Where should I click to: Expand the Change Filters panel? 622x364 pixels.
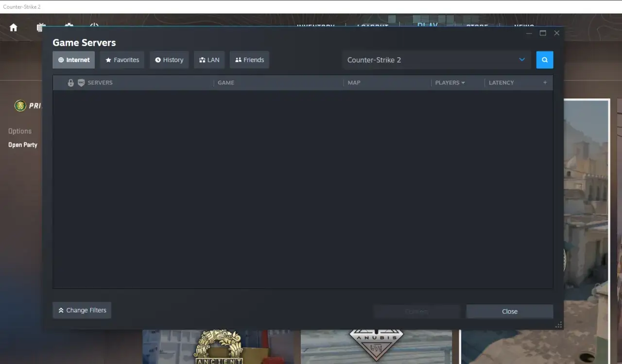pos(82,310)
